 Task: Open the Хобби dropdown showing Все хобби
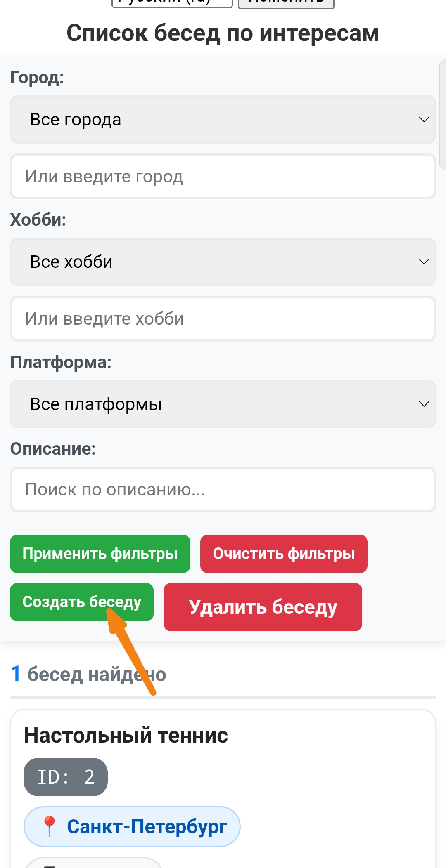[223, 262]
